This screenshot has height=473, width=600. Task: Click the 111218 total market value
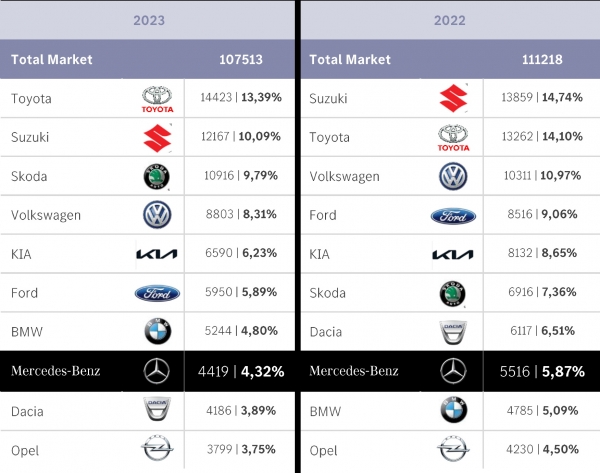(540, 59)
